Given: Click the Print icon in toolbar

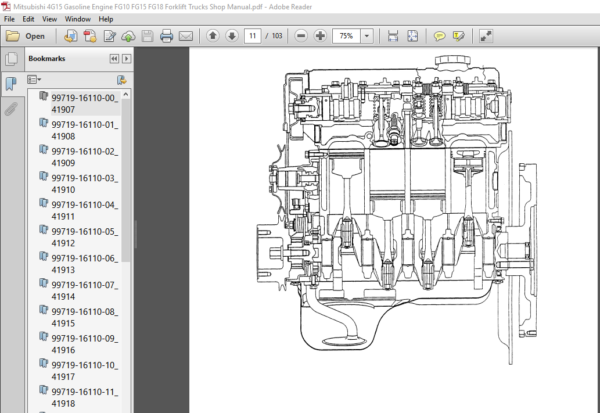Looking at the screenshot, I should (166, 36).
